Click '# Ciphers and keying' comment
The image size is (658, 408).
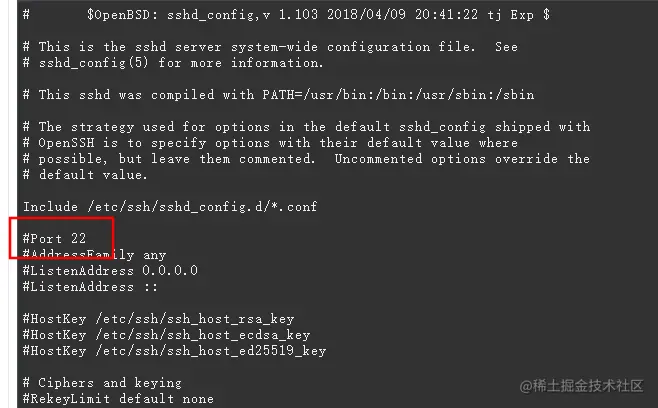point(102,383)
